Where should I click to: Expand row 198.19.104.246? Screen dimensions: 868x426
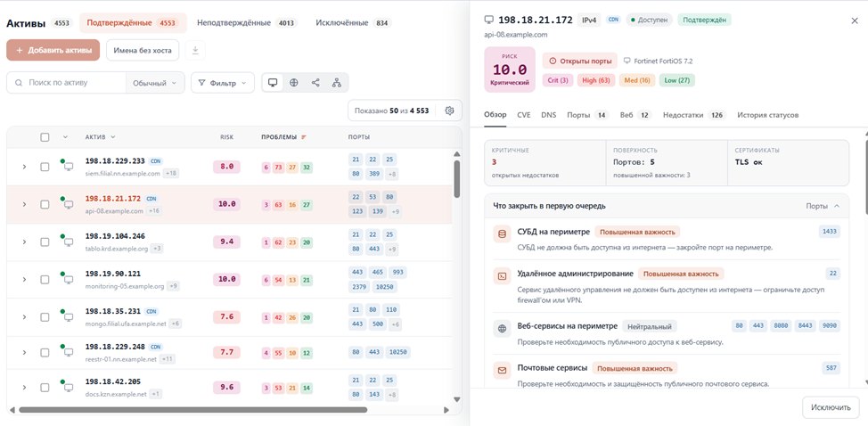click(x=24, y=242)
